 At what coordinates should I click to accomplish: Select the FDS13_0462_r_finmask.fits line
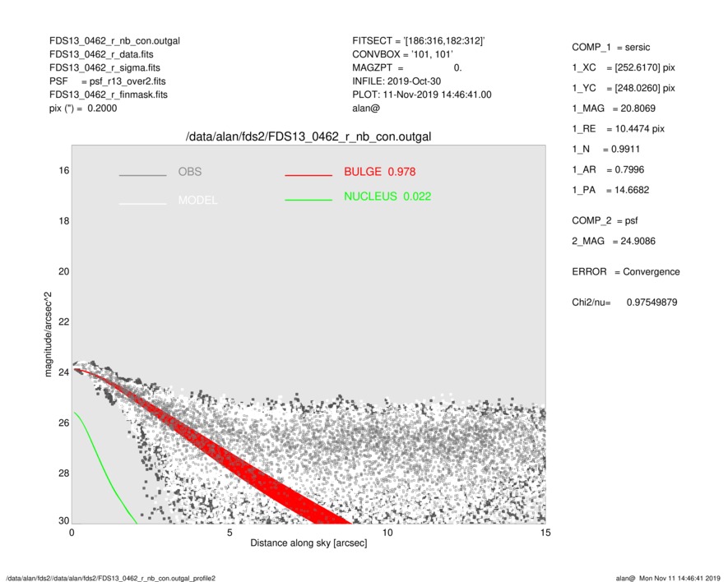pos(109,95)
